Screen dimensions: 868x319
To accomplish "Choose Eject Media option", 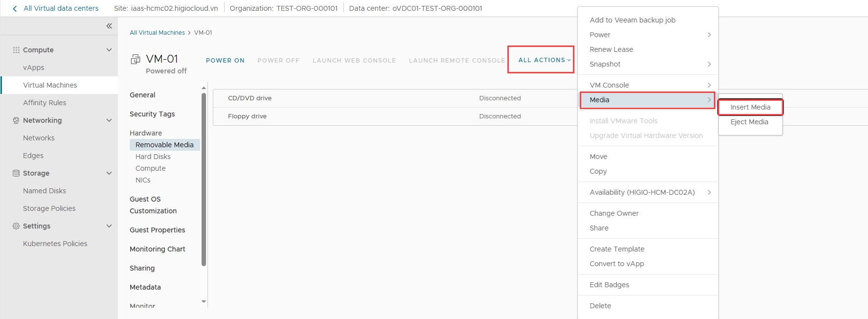I will (749, 122).
